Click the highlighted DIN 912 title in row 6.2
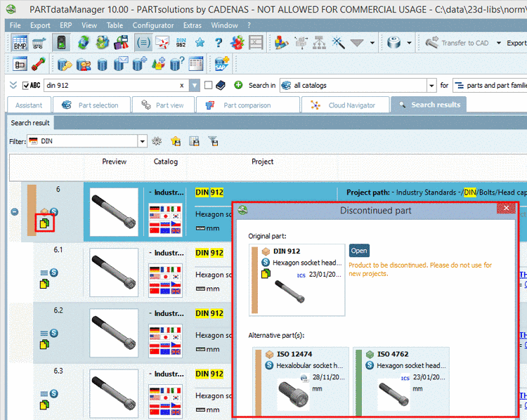 tap(209, 313)
